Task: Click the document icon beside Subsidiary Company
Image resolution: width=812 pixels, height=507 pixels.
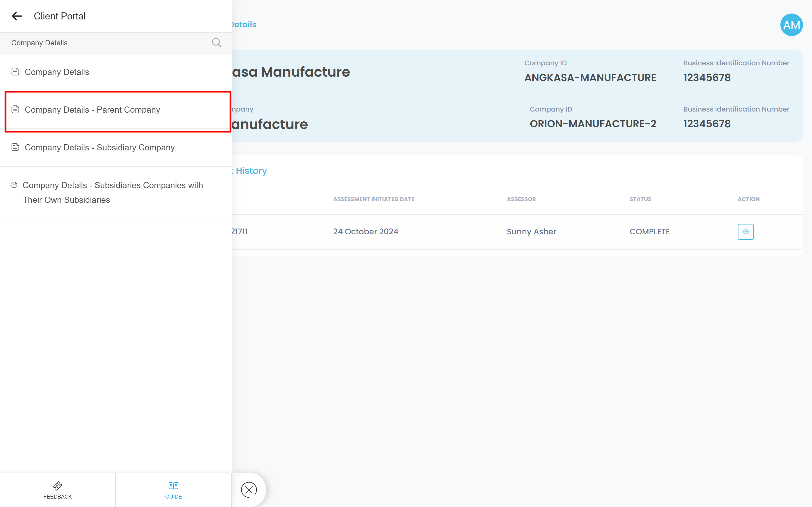Action: pyautogui.click(x=15, y=147)
